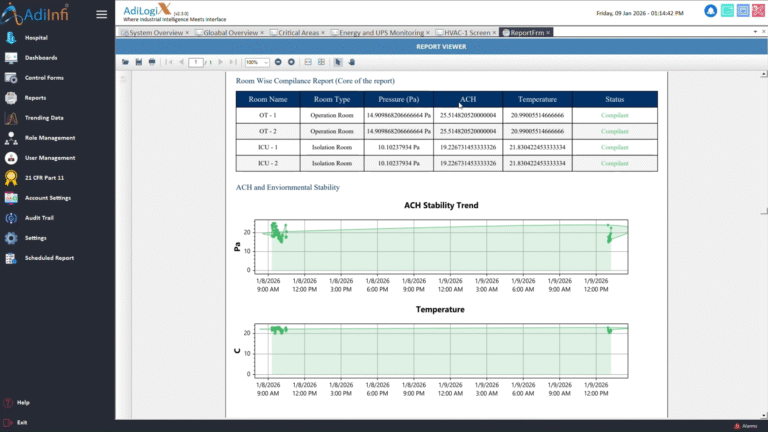The width and height of the screenshot is (768, 432).
Task: Activate the pointer selection tool
Action: [338, 62]
